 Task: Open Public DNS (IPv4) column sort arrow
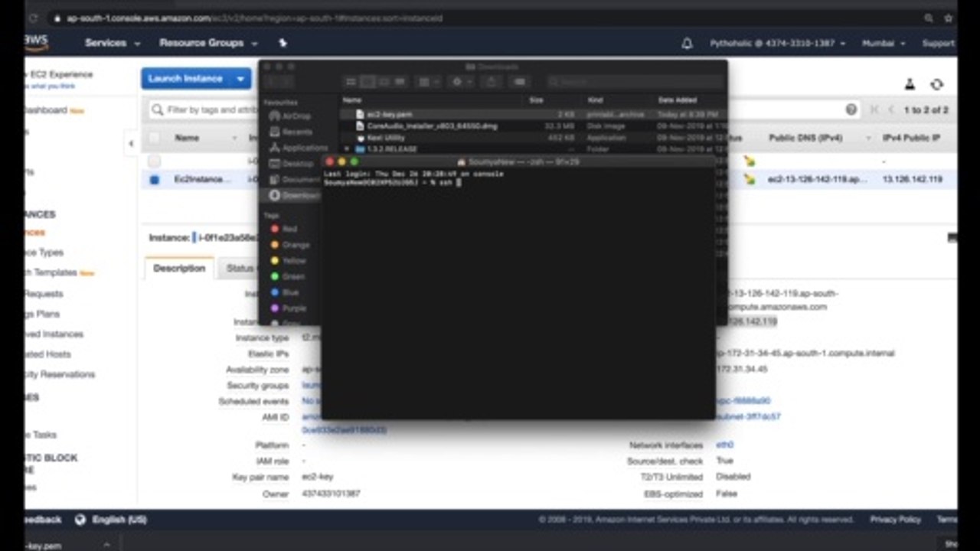pos(868,139)
